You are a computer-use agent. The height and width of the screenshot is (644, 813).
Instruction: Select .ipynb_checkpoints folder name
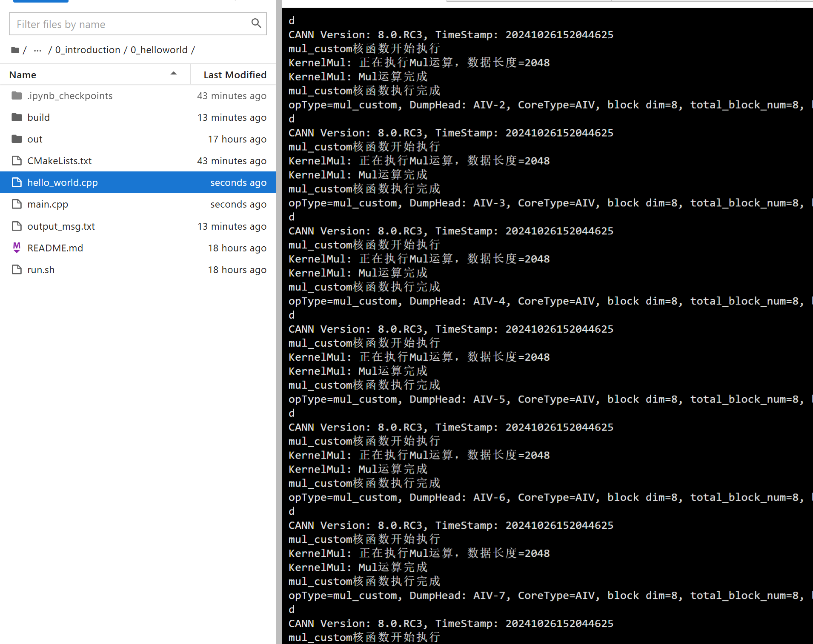pyautogui.click(x=70, y=96)
